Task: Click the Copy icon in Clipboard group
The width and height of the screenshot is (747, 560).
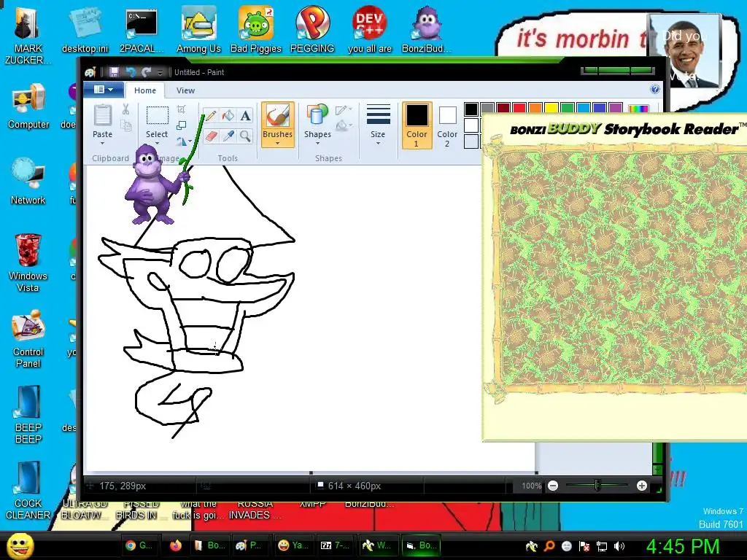Action: pos(125,125)
